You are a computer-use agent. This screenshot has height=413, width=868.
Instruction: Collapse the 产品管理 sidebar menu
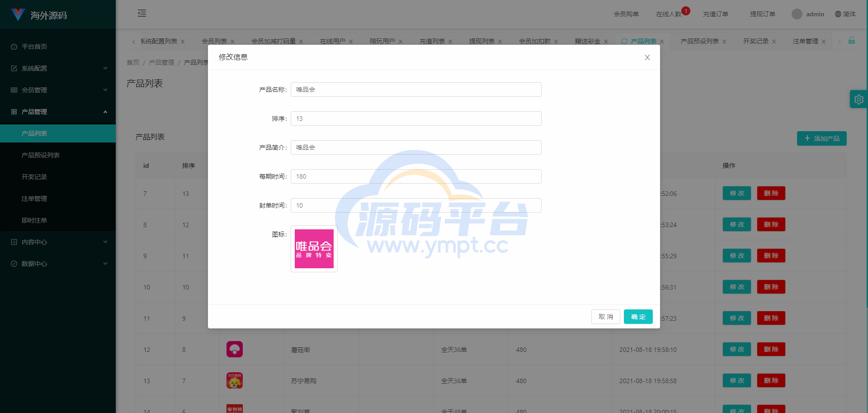58,112
